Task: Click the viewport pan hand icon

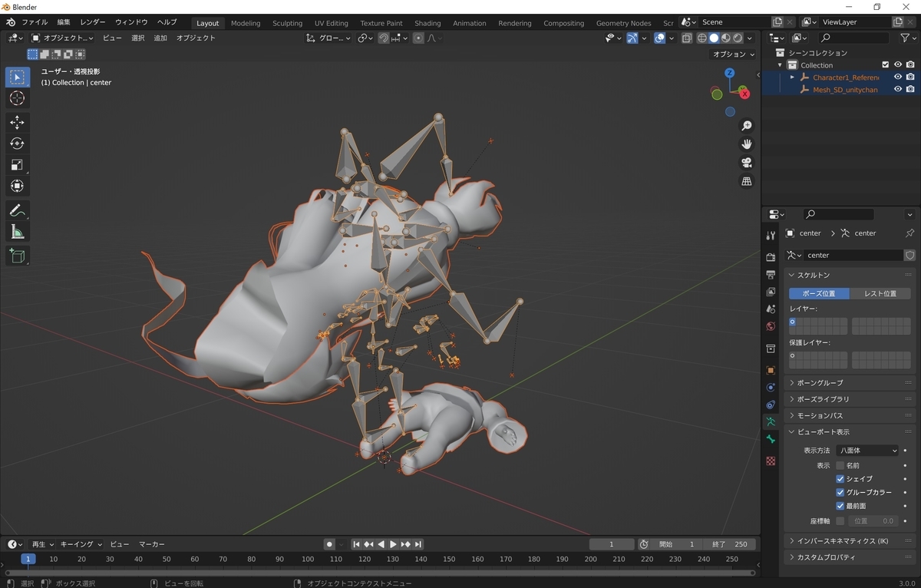Action: pos(746,144)
